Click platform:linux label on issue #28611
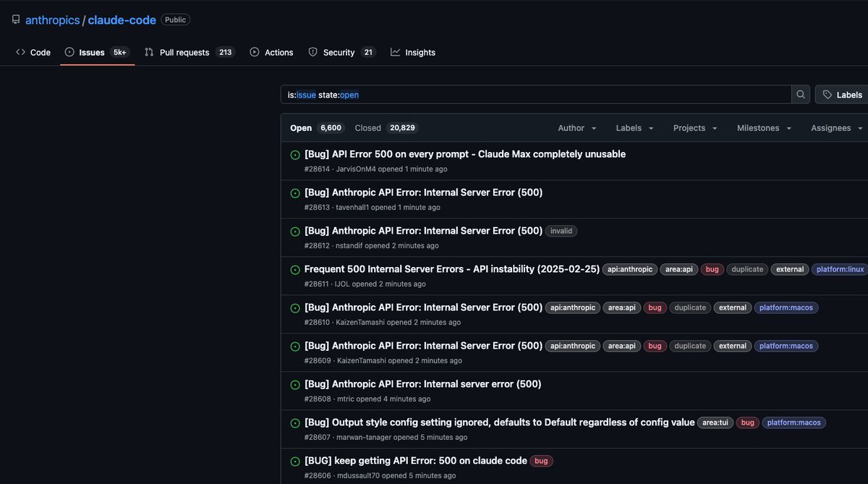 [x=840, y=270]
